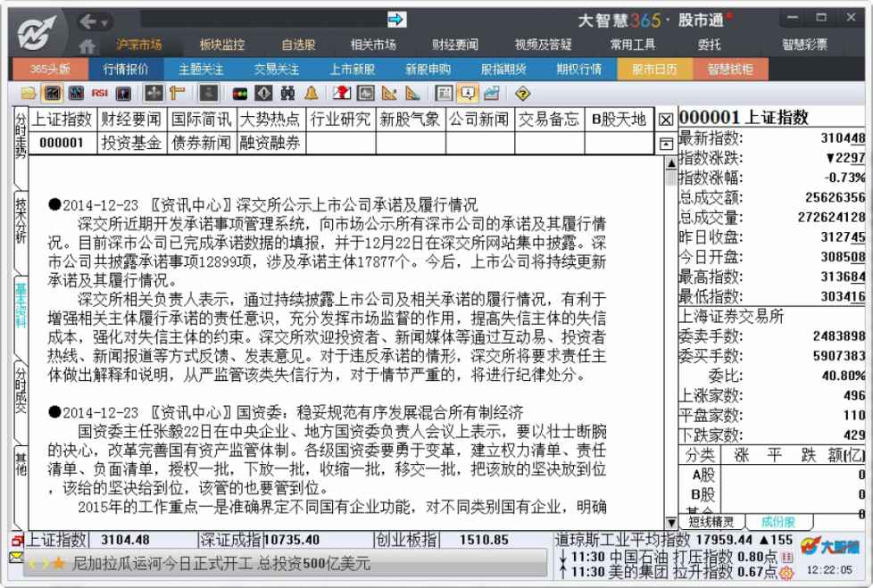The height and width of the screenshot is (588, 873).
Task: Select the 行业研究 news category
Action: tap(340, 119)
